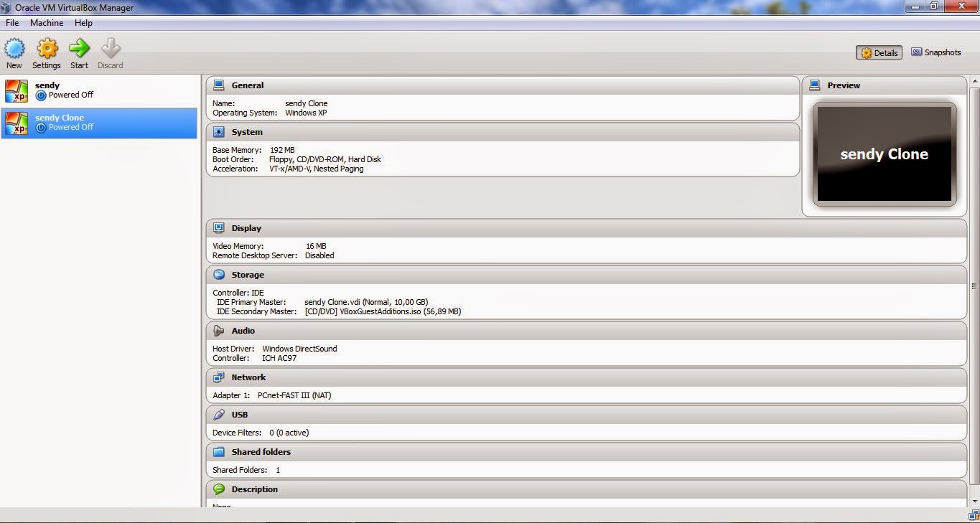Click the Controller value ICH AC97
This screenshot has width=980, height=523.
click(x=279, y=358)
